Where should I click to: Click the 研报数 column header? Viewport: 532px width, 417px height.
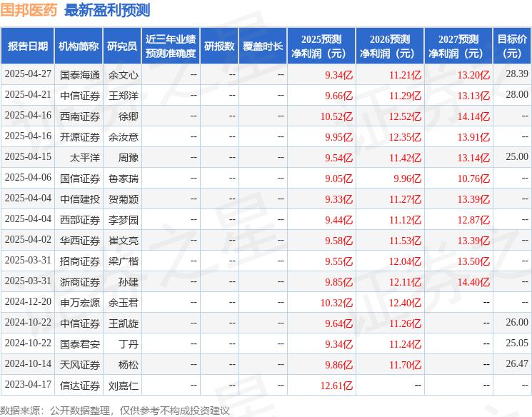click(219, 46)
